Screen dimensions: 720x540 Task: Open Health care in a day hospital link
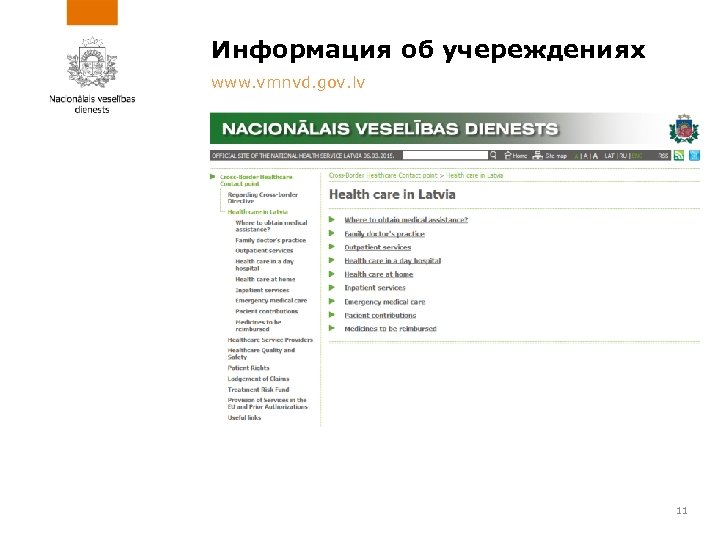(x=393, y=261)
